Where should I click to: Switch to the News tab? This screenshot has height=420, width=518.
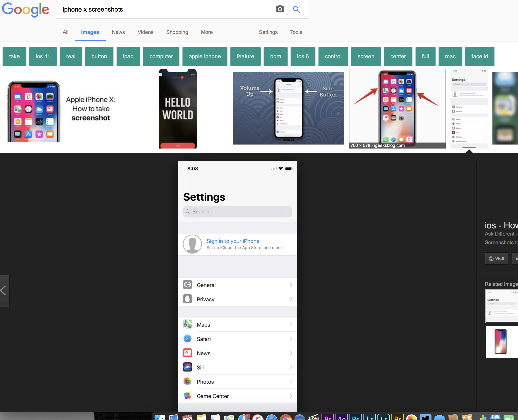pyautogui.click(x=118, y=32)
